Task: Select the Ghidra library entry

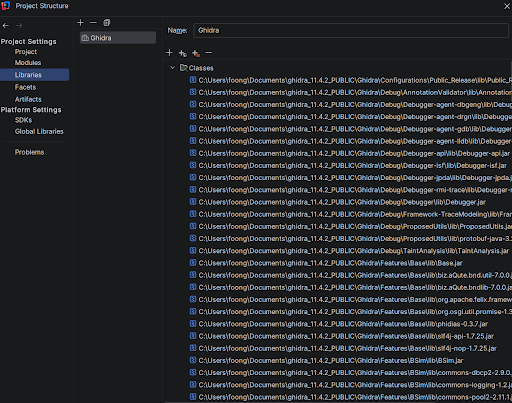Action: 118,38
